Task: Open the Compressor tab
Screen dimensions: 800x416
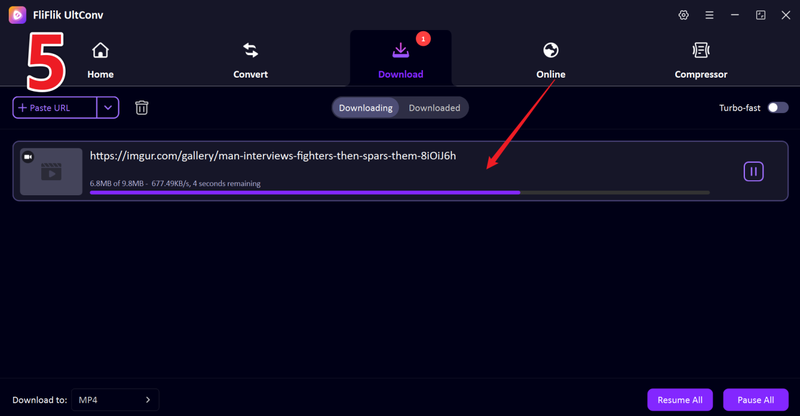Action: (x=701, y=60)
